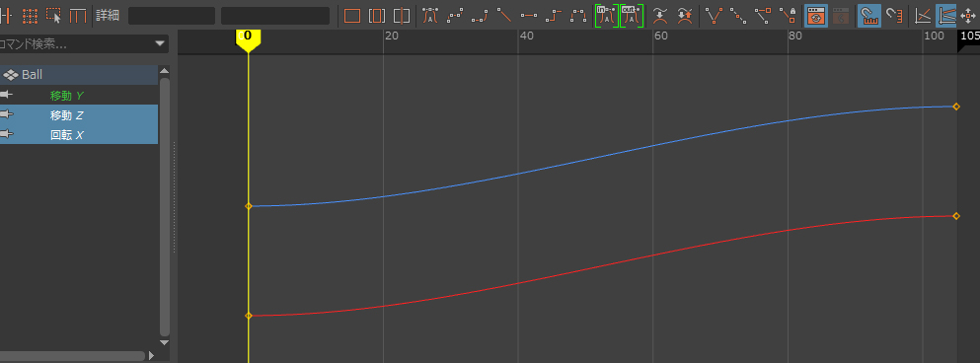Image resolution: width=980 pixels, height=363 pixels.
Task: Apply Spline tangents to keys
Action: tap(455, 16)
